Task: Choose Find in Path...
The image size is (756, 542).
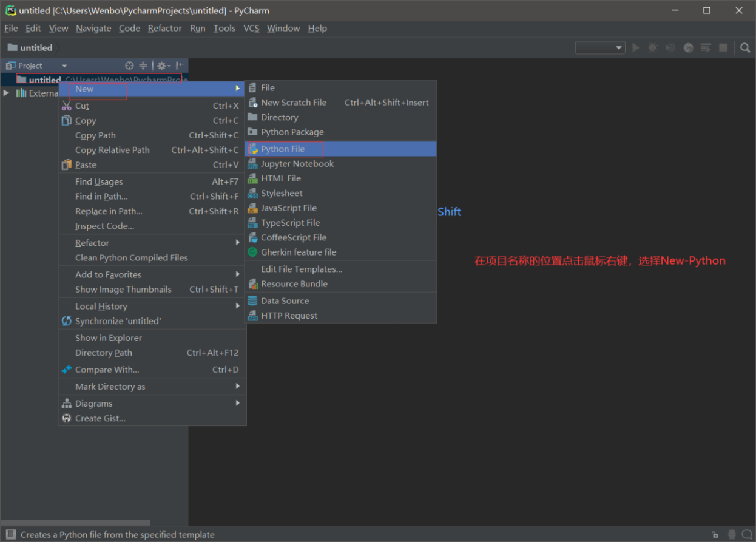Action: click(152, 197)
